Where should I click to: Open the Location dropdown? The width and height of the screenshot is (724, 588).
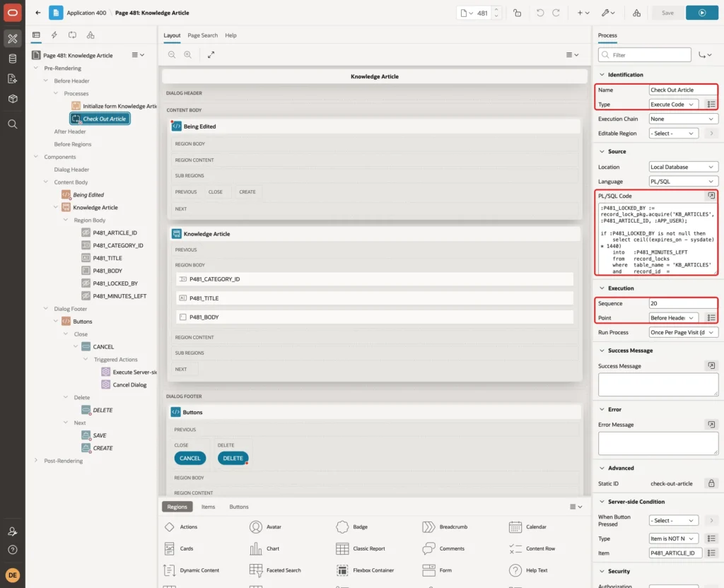coord(684,167)
